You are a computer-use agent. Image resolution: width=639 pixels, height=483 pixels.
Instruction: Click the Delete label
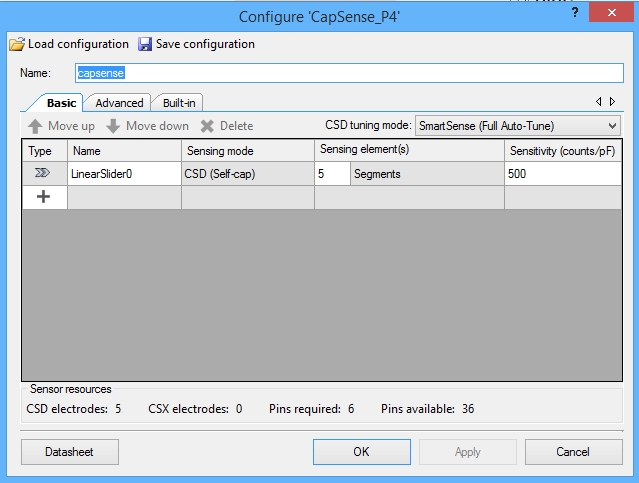click(236, 126)
